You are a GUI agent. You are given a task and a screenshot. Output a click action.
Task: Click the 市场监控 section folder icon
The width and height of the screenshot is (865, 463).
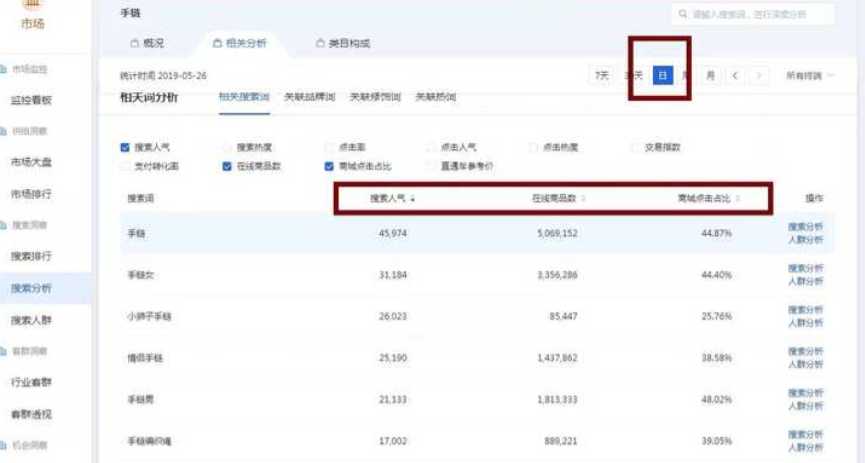tap(3, 70)
